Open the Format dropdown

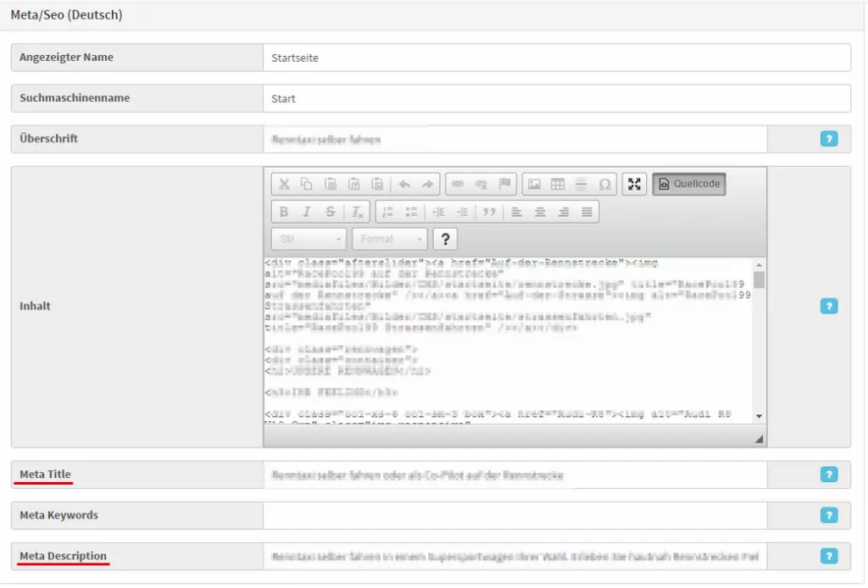(x=388, y=239)
